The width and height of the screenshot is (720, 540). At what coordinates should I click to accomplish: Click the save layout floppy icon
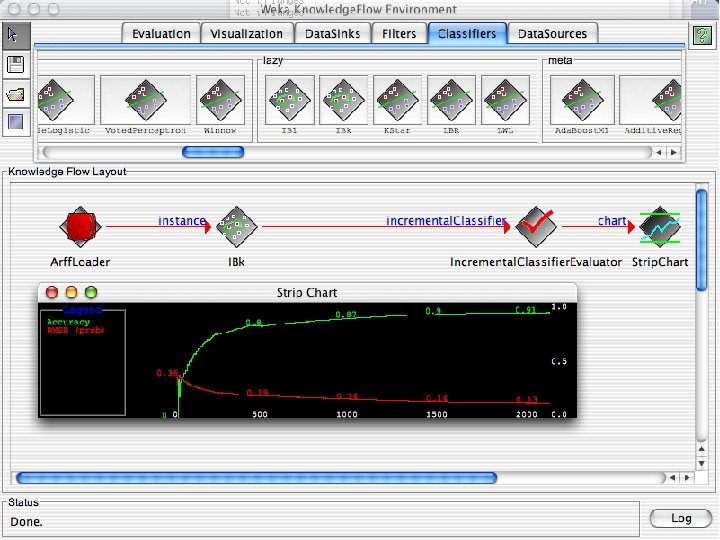point(16,65)
